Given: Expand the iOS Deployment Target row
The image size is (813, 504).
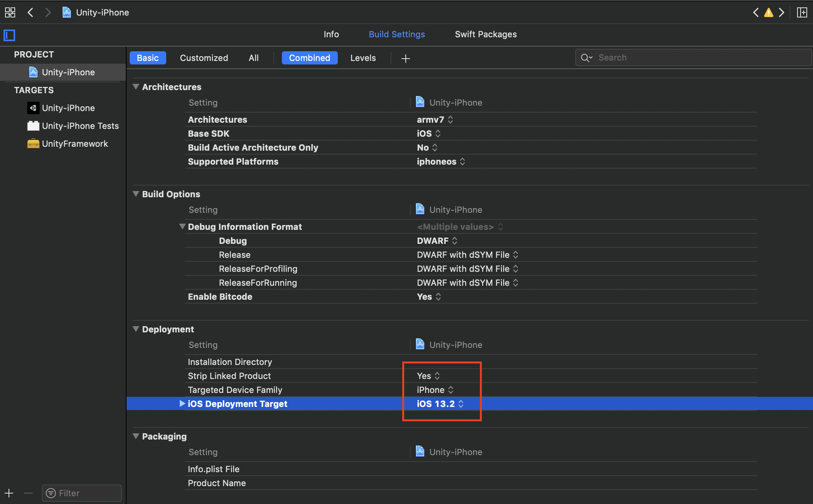Looking at the screenshot, I should coord(182,403).
